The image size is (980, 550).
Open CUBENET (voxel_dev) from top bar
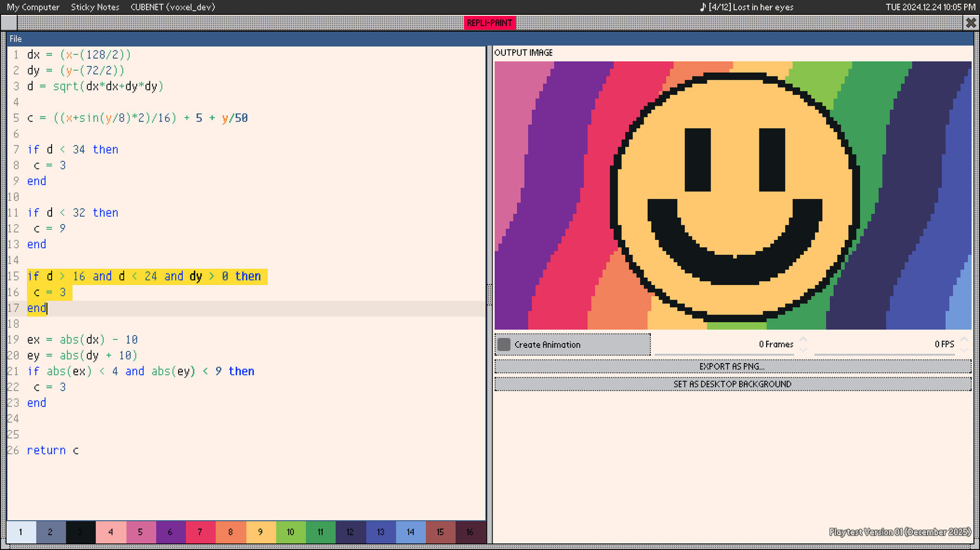(x=173, y=7)
